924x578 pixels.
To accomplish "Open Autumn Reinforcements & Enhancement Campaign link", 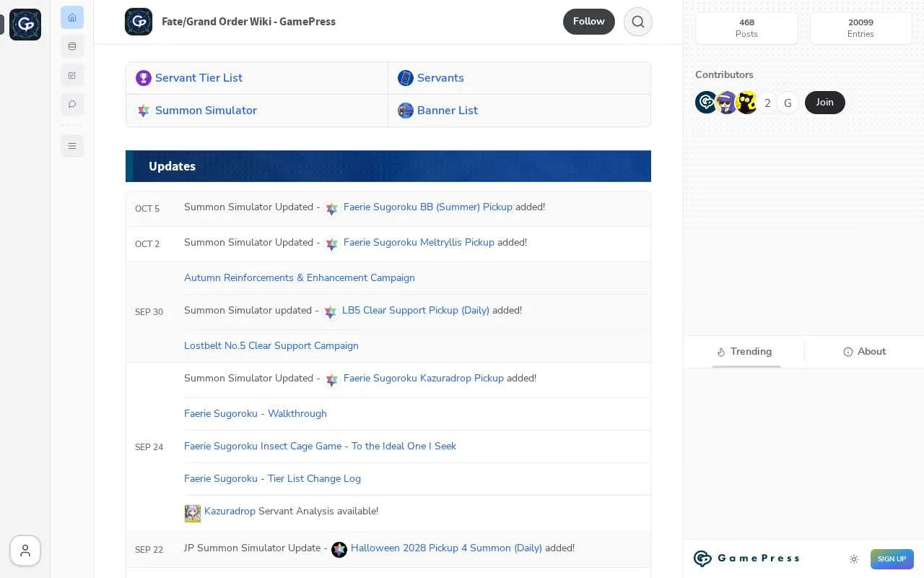I will point(300,278).
